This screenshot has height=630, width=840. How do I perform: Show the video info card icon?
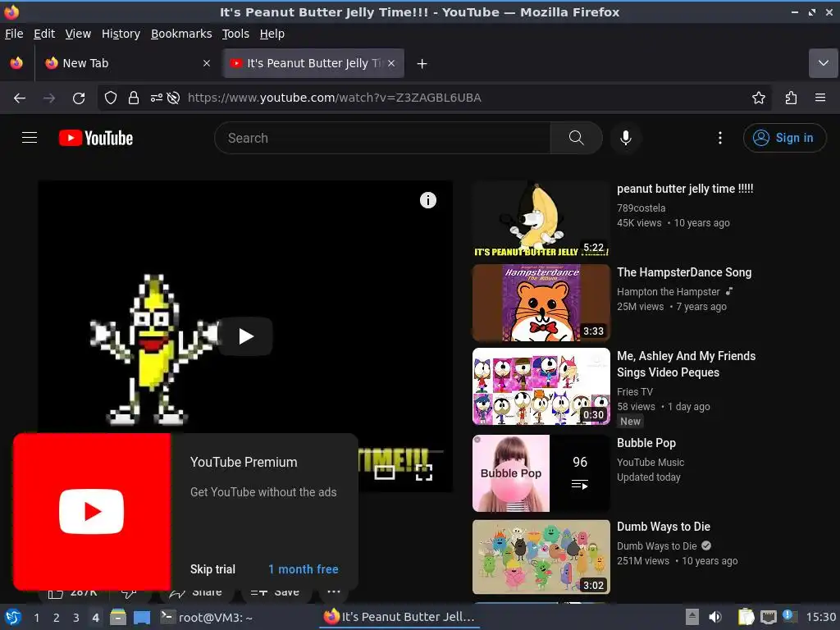tap(427, 200)
